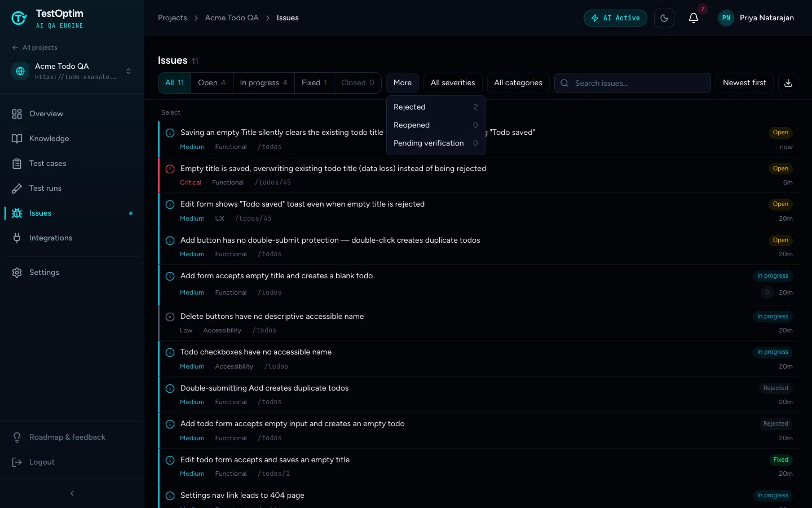
Task: Switch to the In progress tab
Action: point(264,83)
